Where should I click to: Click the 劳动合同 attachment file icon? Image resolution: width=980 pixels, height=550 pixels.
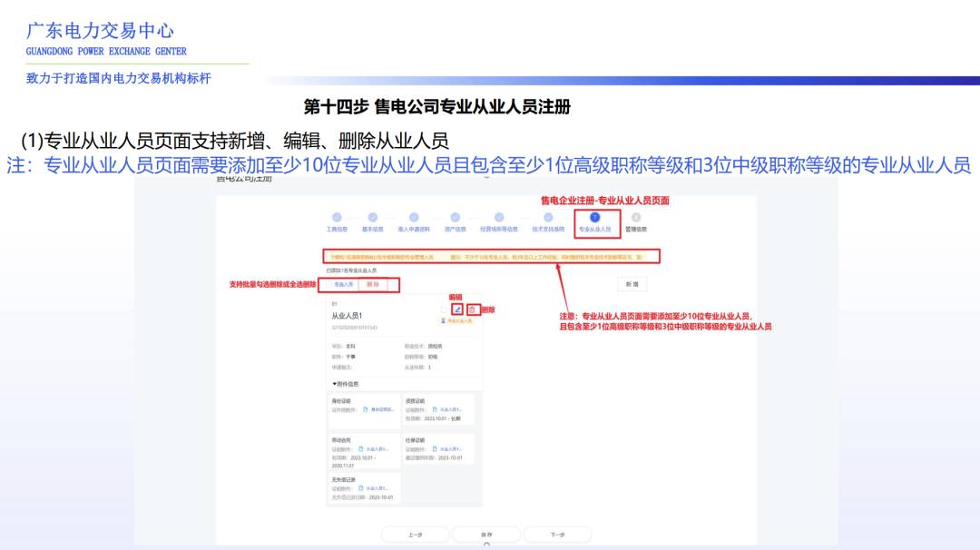(x=360, y=448)
